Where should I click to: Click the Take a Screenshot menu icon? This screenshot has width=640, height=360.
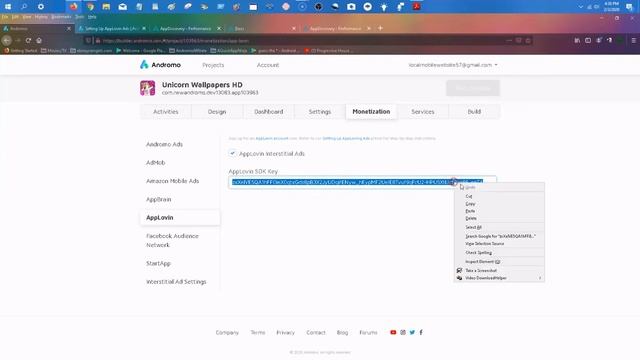pyautogui.click(x=459, y=270)
